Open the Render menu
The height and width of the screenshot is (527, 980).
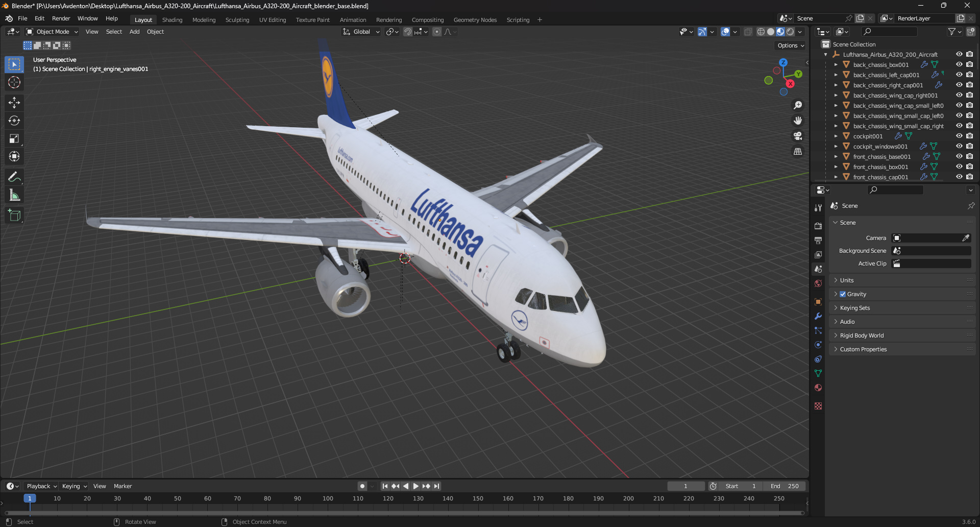coord(61,18)
